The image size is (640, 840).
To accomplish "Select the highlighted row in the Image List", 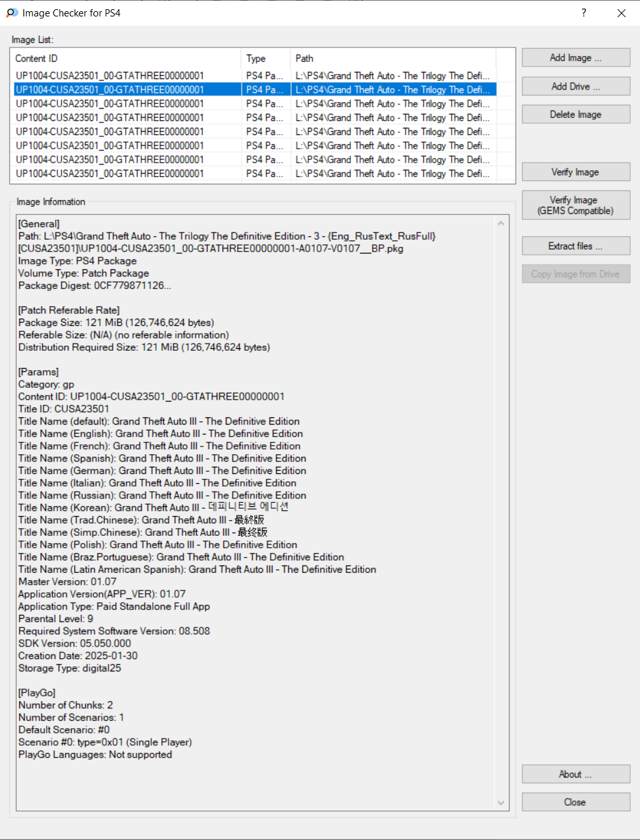I will [x=255, y=90].
